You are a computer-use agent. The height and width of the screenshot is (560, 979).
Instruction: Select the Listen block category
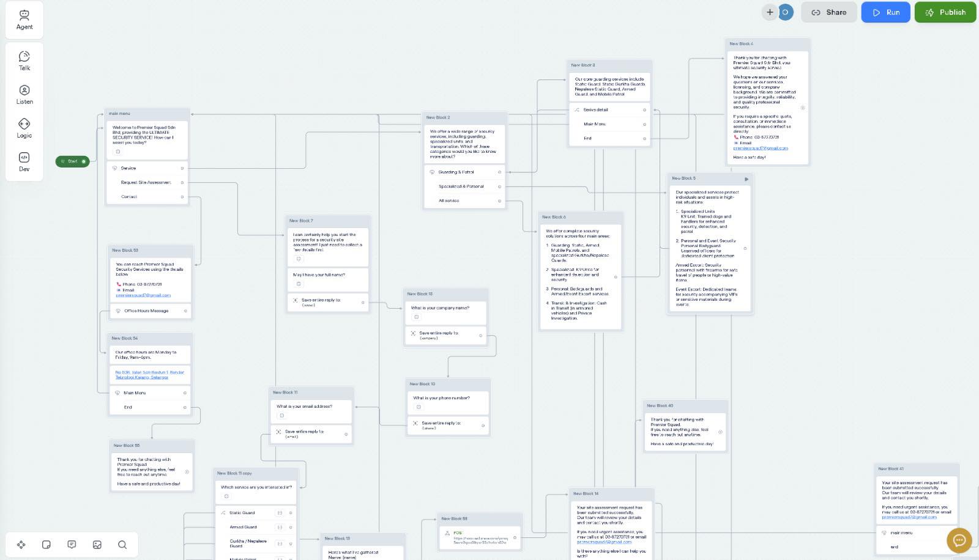[x=24, y=94]
